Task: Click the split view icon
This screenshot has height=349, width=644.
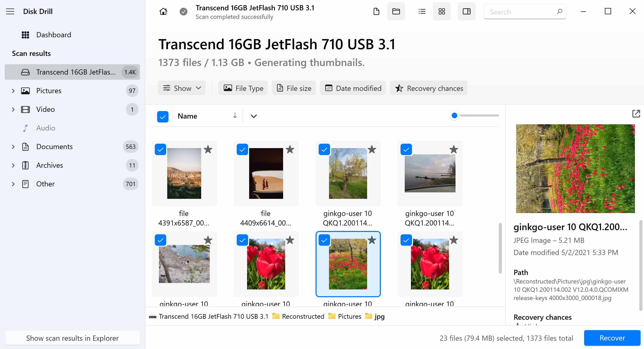Action: pos(466,12)
